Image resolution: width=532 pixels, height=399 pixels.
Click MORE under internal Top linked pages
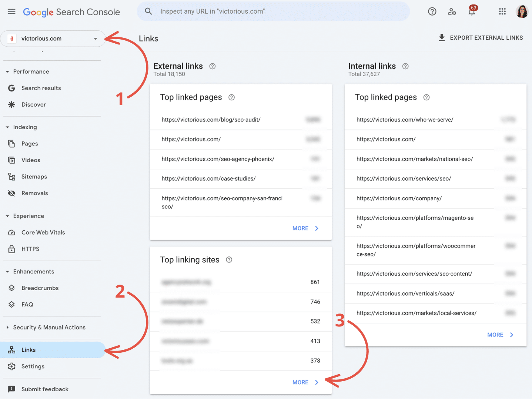501,335
